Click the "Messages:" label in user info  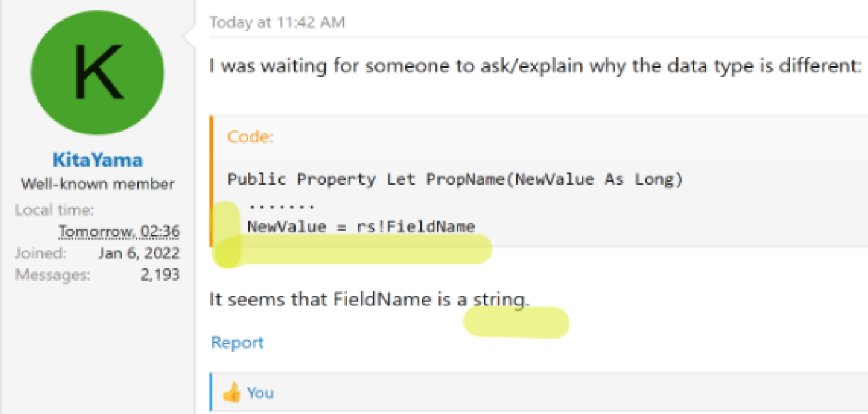pos(53,275)
